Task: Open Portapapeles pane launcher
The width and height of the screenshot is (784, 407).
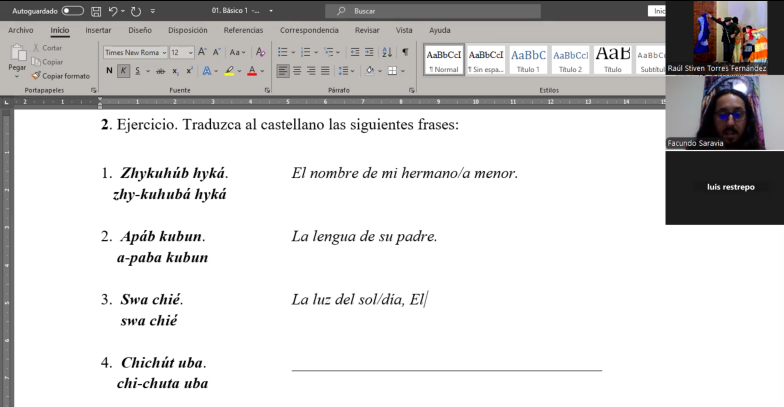Action: pyautogui.click(x=94, y=90)
